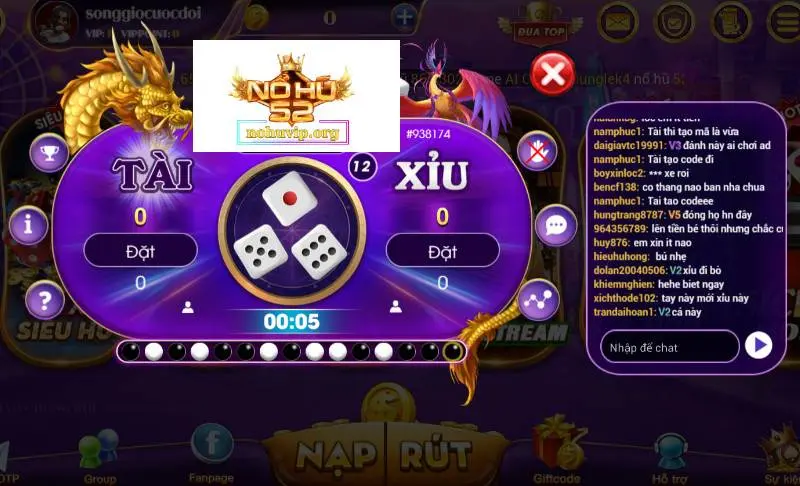Image resolution: width=800 pixels, height=486 pixels.
Task: Open the info 'i' round icon
Action: point(29,225)
